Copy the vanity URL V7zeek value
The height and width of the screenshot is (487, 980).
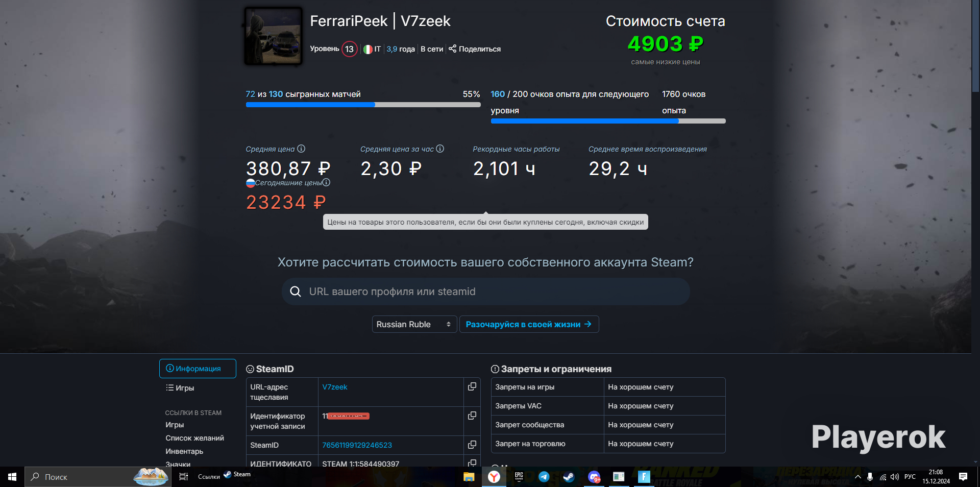[472, 386]
